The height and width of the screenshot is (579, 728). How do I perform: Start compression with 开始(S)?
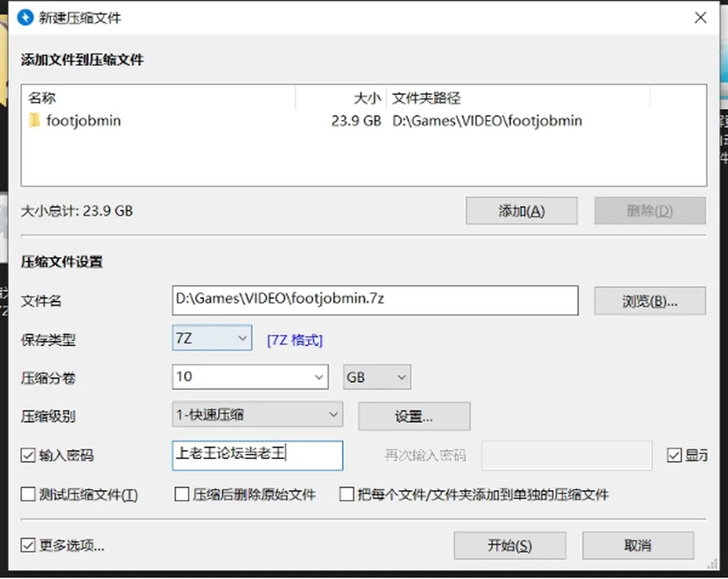[510, 545]
